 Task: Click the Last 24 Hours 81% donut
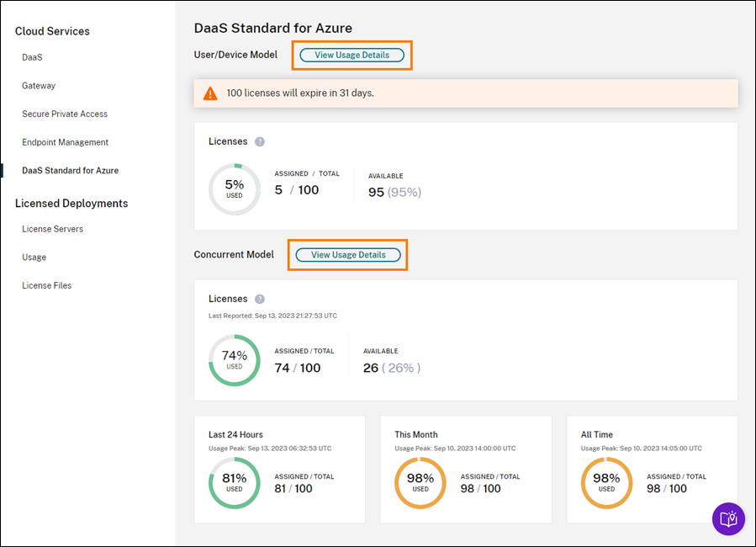234,483
